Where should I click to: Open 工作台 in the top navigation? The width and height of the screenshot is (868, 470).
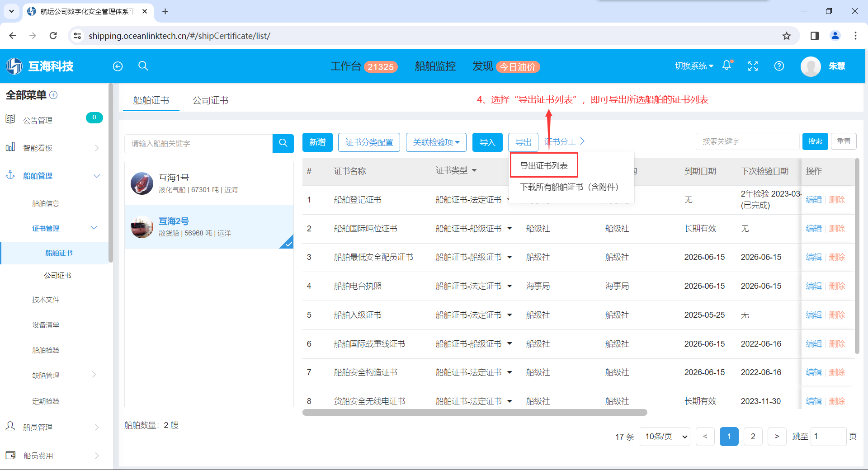pyautogui.click(x=346, y=66)
